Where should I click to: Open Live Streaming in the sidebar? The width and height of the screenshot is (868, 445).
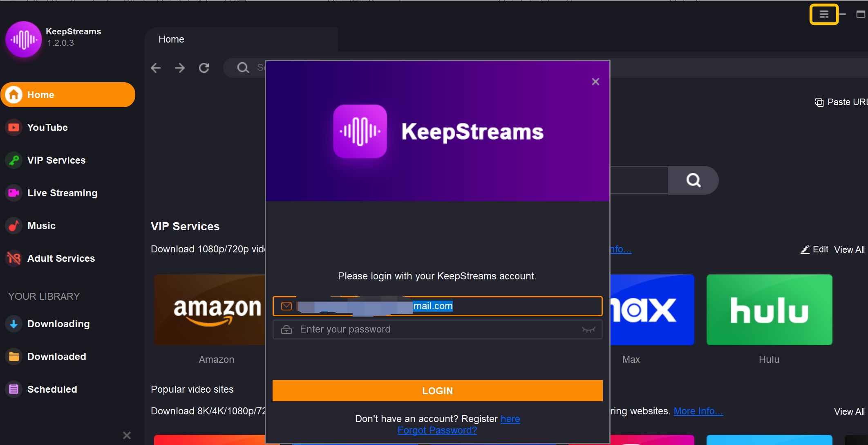click(x=62, y=193)
